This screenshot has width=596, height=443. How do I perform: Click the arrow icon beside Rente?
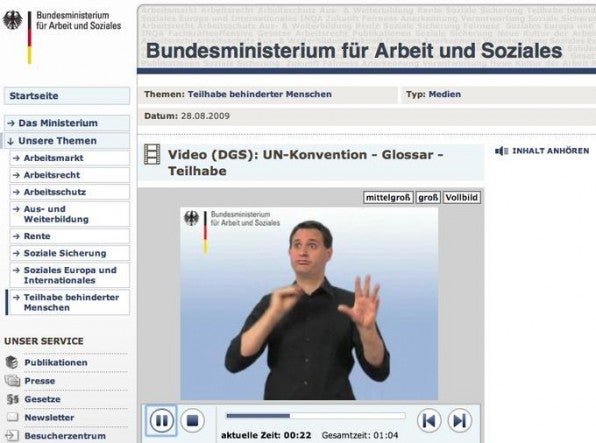pos(16,236)
